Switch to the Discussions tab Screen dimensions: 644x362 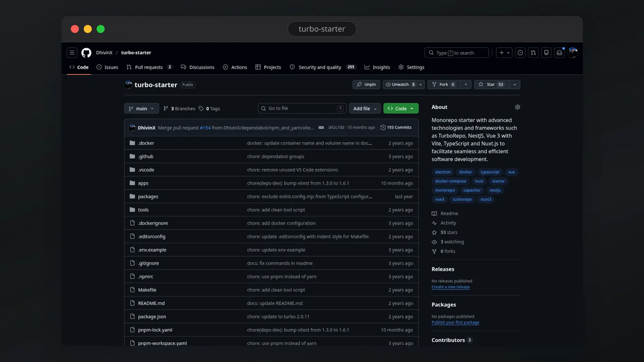198,67
